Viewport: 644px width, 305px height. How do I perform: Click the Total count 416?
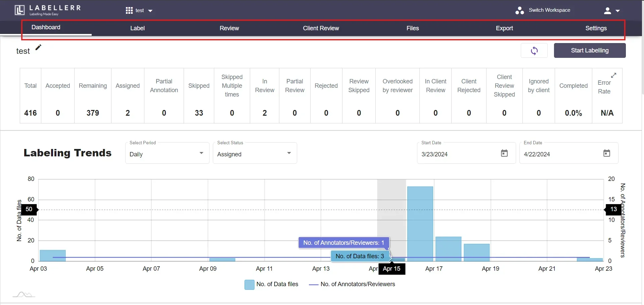pyautogui.click(x=31, y=113)
